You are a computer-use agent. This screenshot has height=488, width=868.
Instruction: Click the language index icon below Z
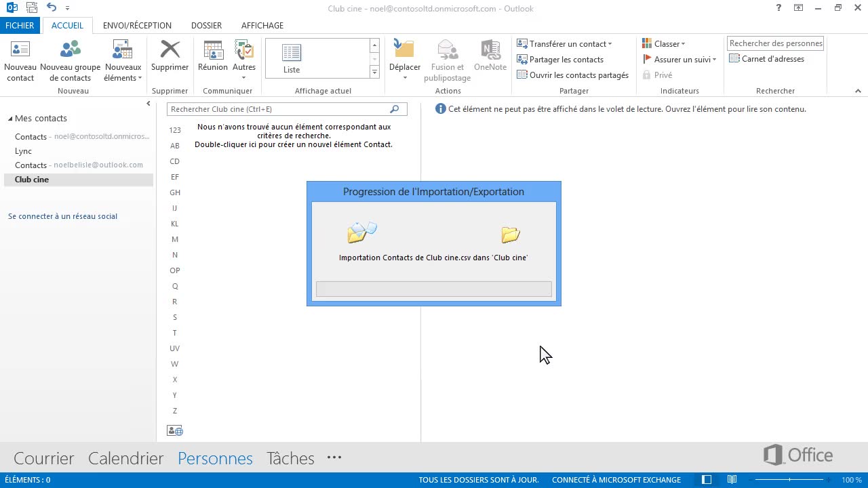coord(175,431)
